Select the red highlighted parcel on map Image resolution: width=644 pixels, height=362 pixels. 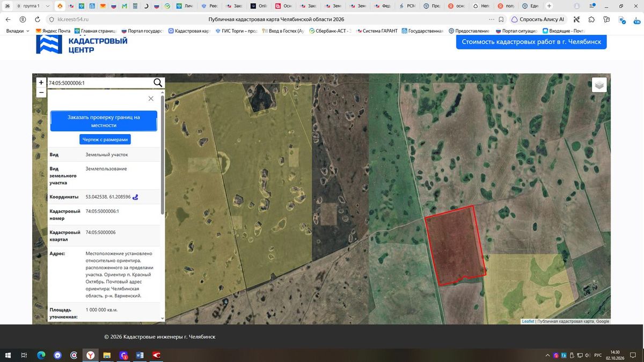[x=455, y=246]
